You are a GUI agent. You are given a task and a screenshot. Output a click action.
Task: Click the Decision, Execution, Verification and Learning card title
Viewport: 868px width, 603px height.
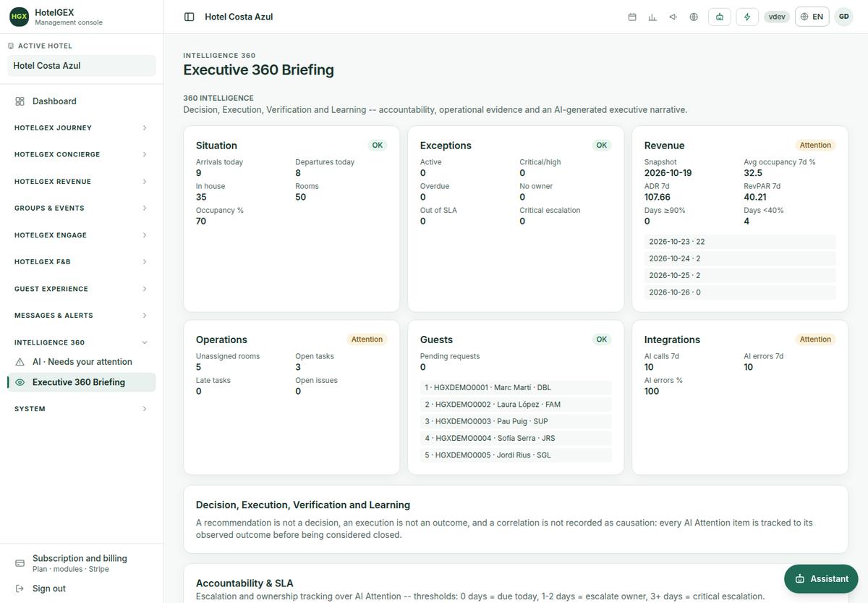click(303, 505)
